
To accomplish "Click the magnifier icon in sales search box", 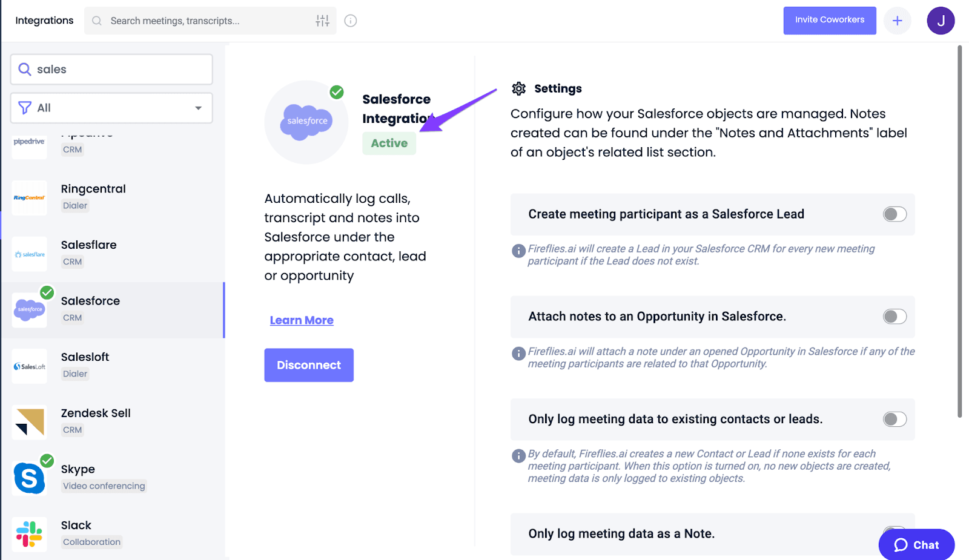I will click(24, 69).
